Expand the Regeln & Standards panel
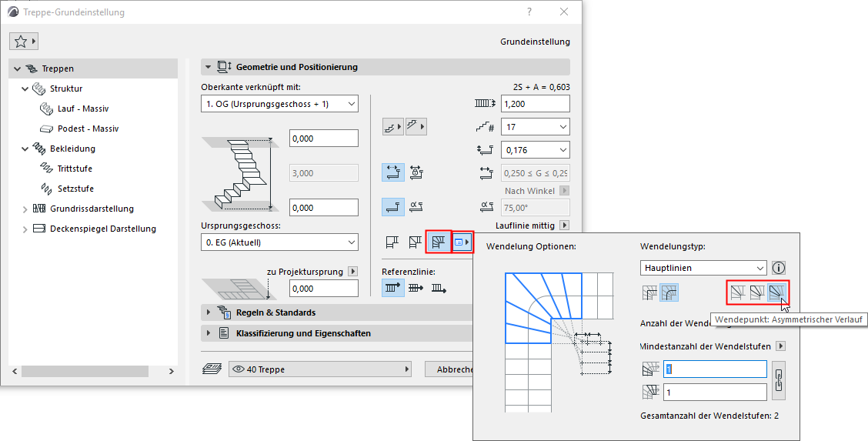The width and height of the screenshot is (868, 441). 208,312
